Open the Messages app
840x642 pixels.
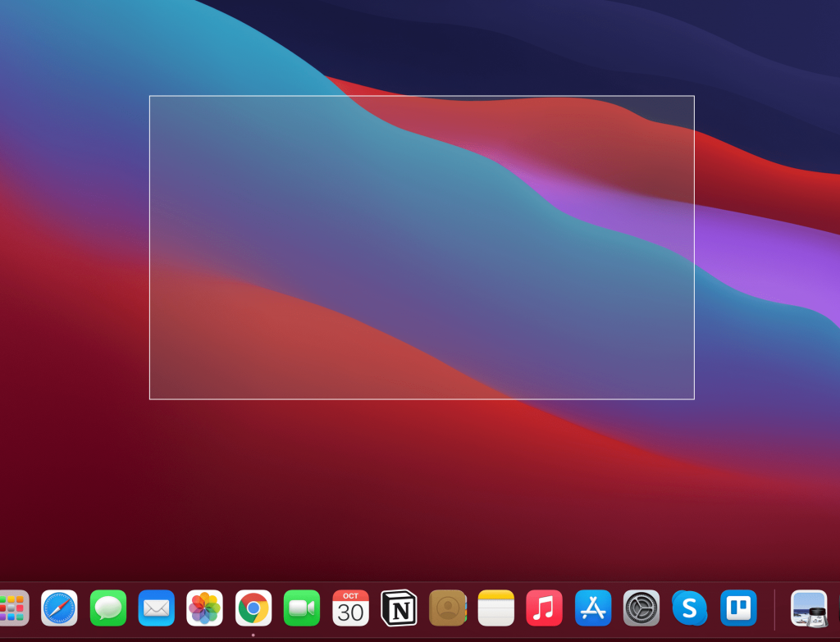click(x=108, y=608)
